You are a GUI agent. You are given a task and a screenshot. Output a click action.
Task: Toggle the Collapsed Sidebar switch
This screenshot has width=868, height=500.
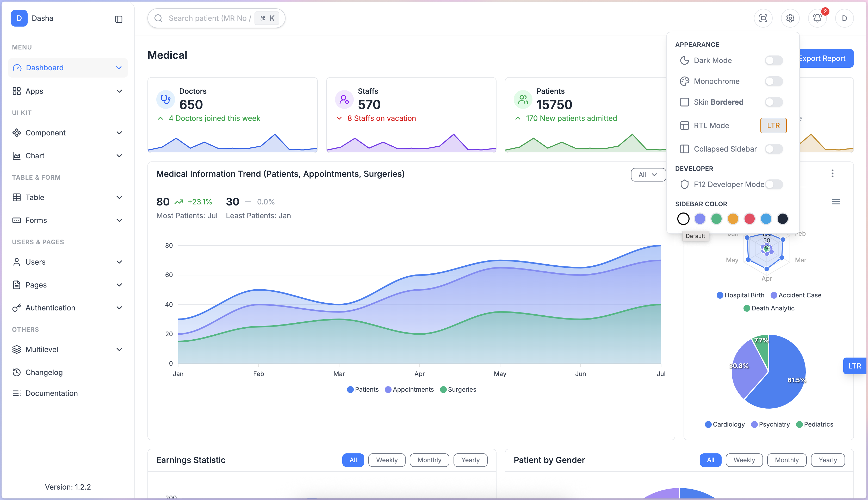point(773,149)
